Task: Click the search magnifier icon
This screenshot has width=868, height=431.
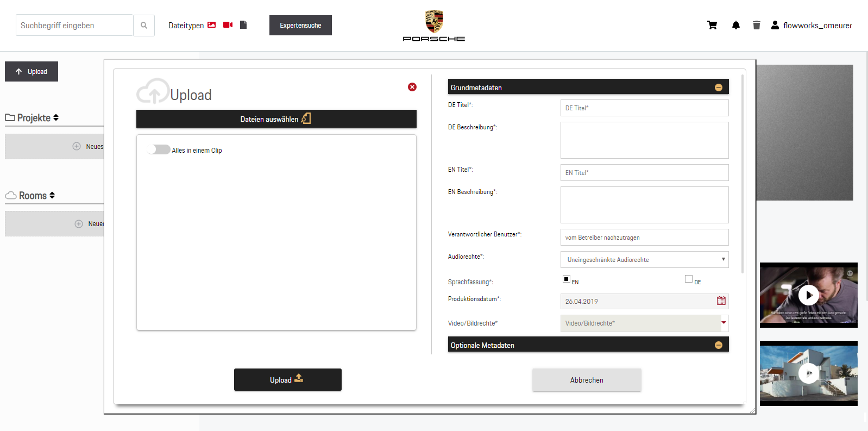Action: [x=144, y=26]
